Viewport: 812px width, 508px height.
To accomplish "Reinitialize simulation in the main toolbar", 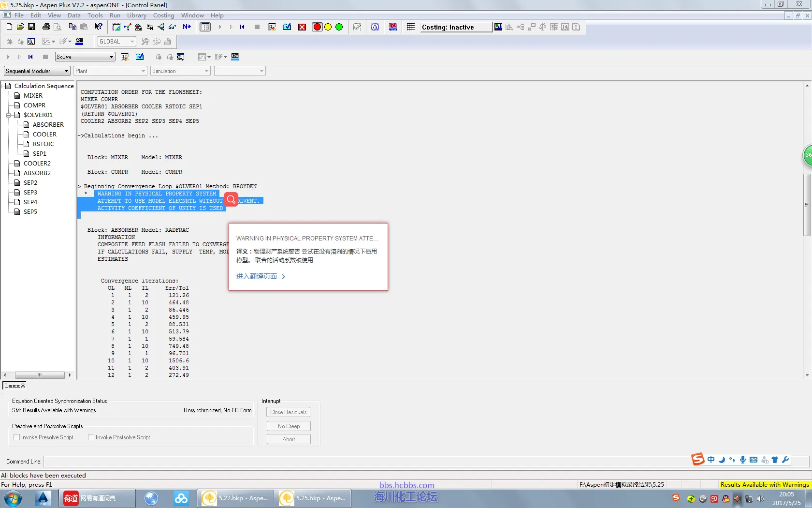I will 242,27.
